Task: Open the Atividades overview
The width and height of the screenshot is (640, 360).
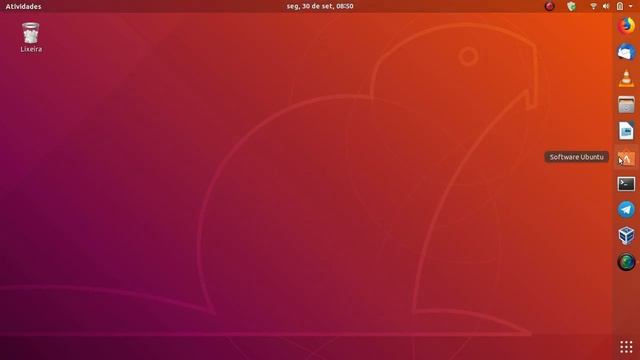Action: pyautogui.click(x=23, y=6)
